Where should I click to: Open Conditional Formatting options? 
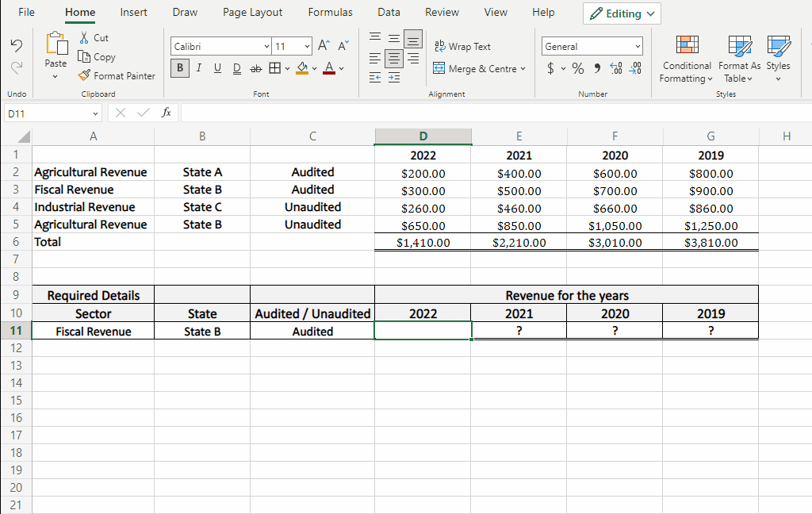(686, 57)
